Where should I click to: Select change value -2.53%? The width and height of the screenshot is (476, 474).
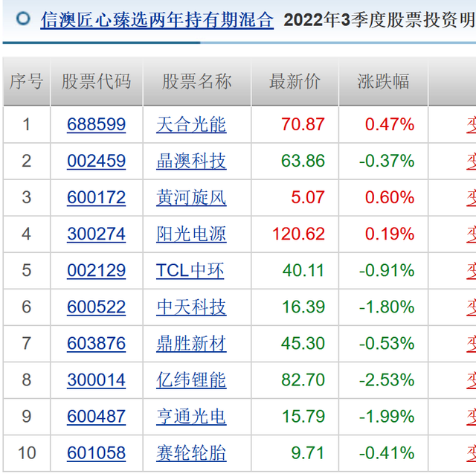coord(387,379)
